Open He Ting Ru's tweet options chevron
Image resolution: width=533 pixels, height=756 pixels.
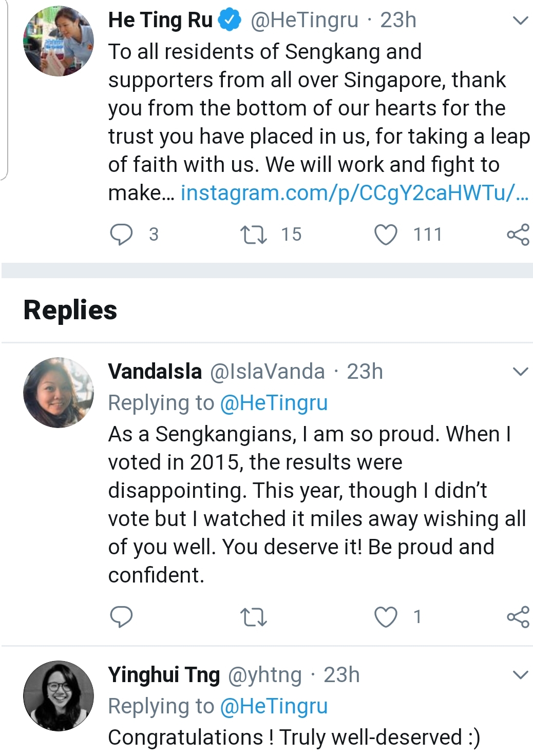pos(520,21)
